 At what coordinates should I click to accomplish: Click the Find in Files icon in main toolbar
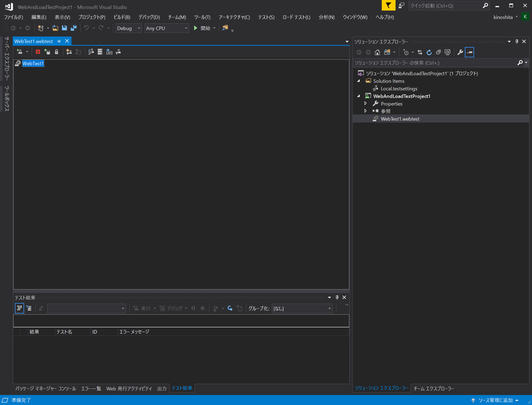(x=225, y=28)
